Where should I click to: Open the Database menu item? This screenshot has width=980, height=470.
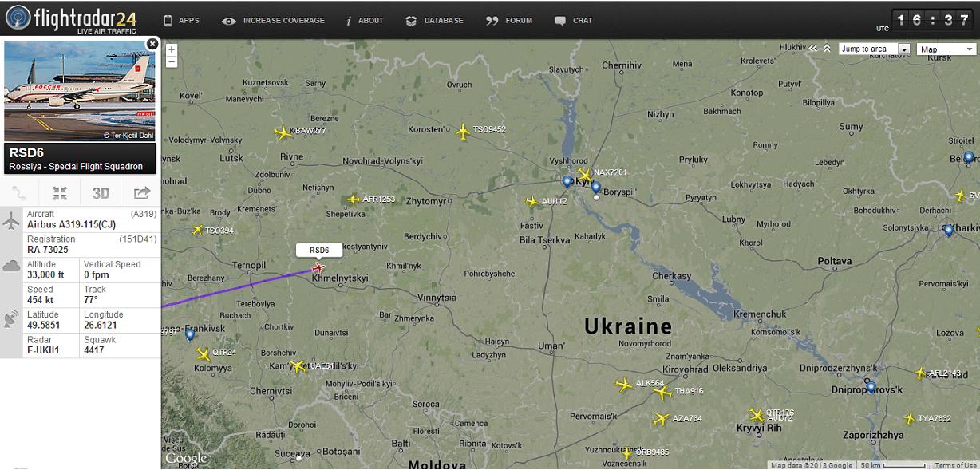tap(434, 21)
